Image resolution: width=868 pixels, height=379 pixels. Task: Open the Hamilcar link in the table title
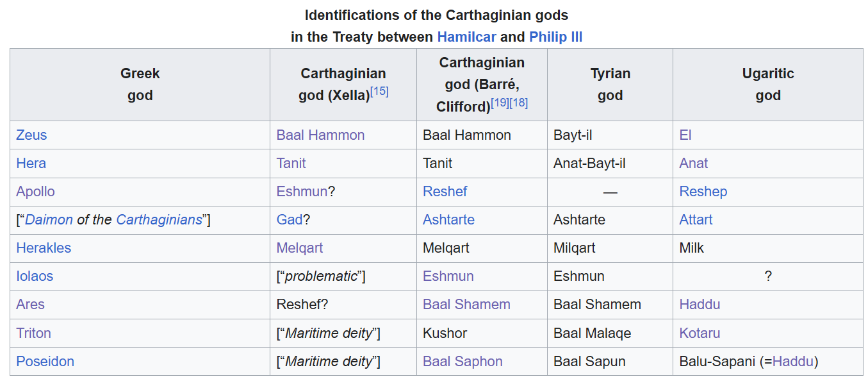(466, 37)
